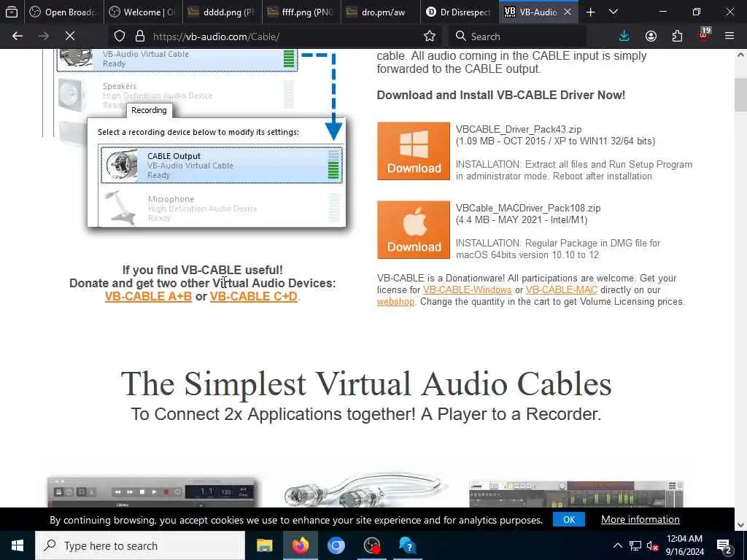Open the Firefox hamburger application menu
The height and width of the screenshot is (560, 747).
pyautogui.click(x=729, y=36)
